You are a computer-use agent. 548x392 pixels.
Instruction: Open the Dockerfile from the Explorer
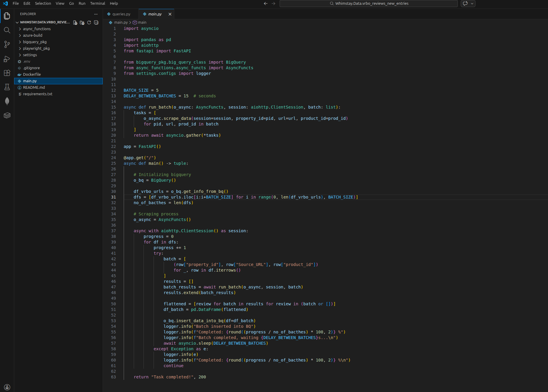(32, 74)
